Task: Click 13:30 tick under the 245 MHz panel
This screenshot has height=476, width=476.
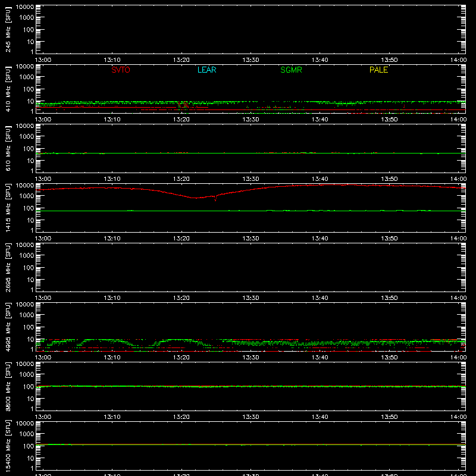Action: [x=250, y=60]
